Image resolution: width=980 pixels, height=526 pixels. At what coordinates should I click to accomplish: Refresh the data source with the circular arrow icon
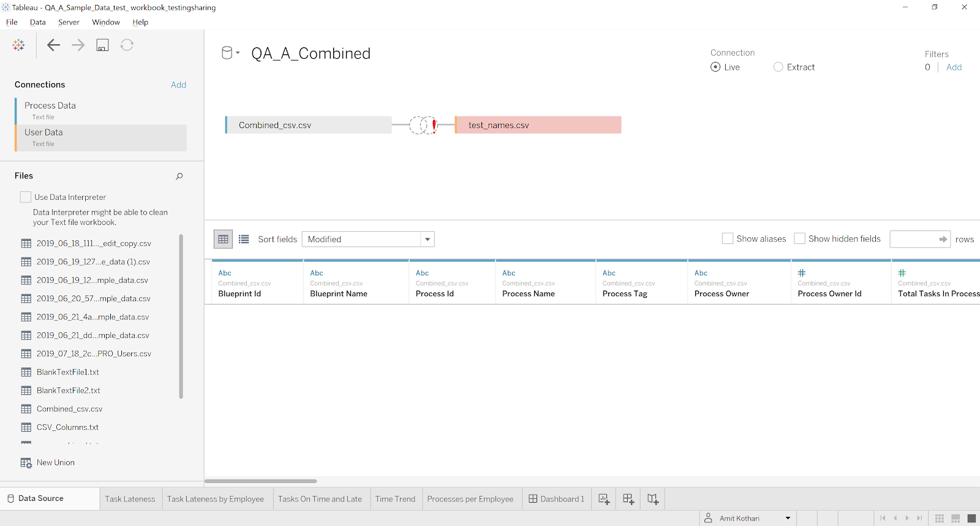(127, 45)
